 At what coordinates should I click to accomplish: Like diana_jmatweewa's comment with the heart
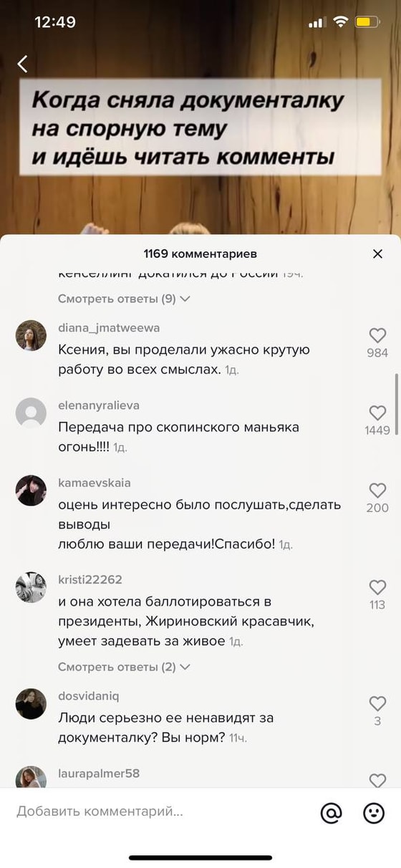click(377, 334)
